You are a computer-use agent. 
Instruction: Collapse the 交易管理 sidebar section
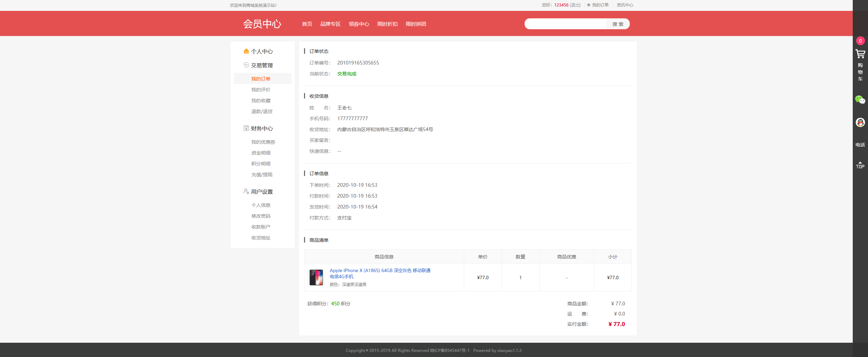point(262,65)
